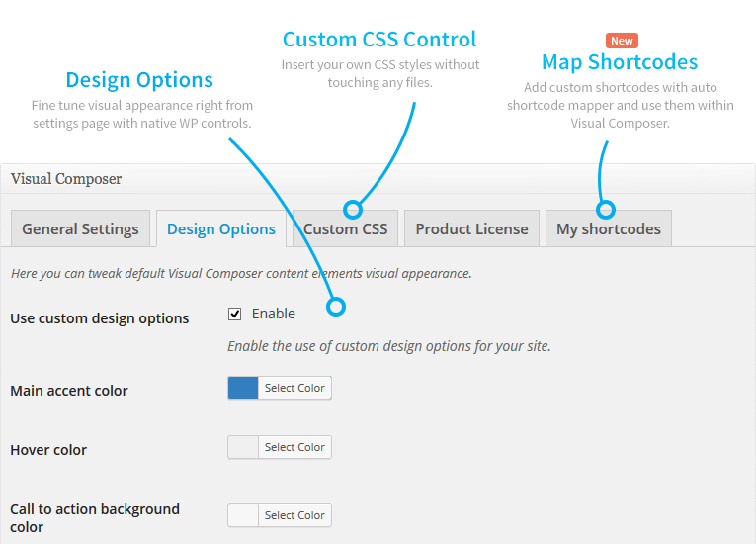
Task: Click the orange New badge
Action: coord(622,41)
